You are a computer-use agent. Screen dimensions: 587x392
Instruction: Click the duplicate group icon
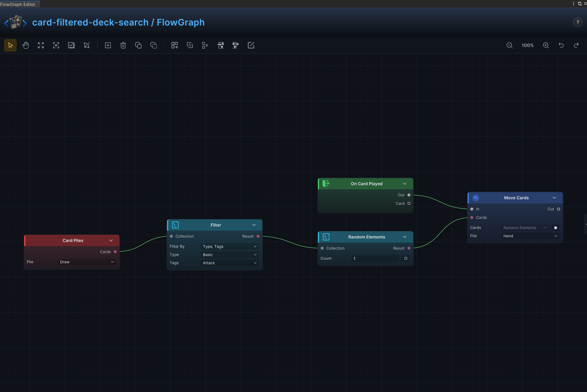190,45
